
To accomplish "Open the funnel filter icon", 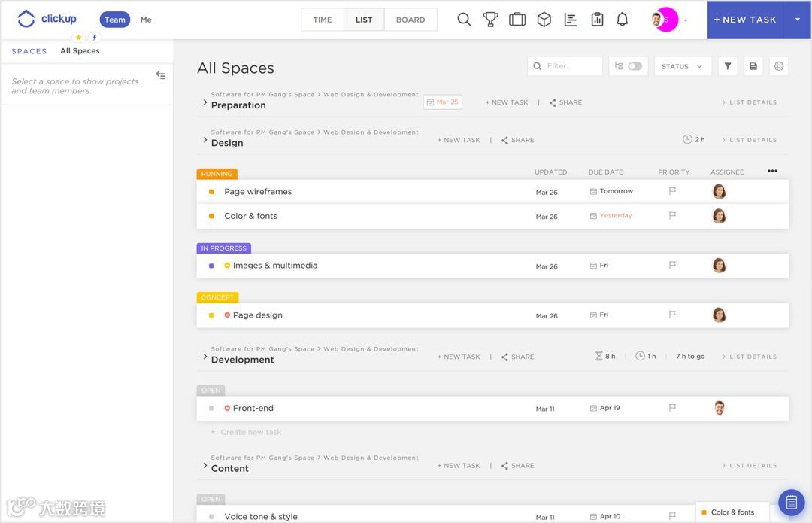I will pos(728,66).
